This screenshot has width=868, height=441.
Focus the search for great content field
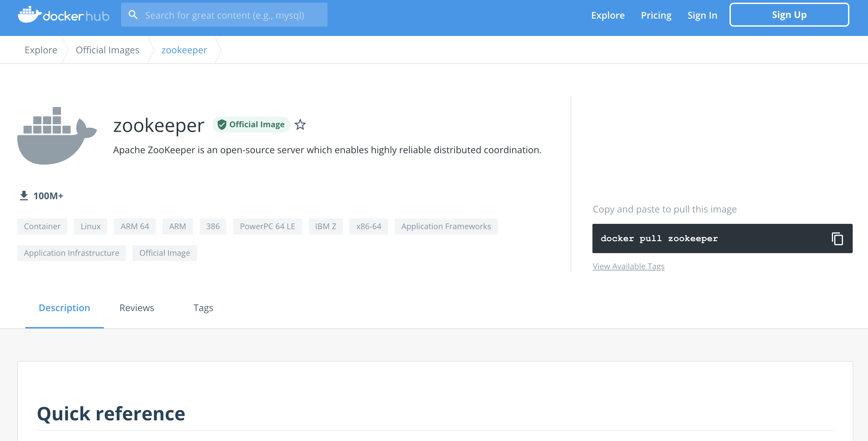coord(224,15)
